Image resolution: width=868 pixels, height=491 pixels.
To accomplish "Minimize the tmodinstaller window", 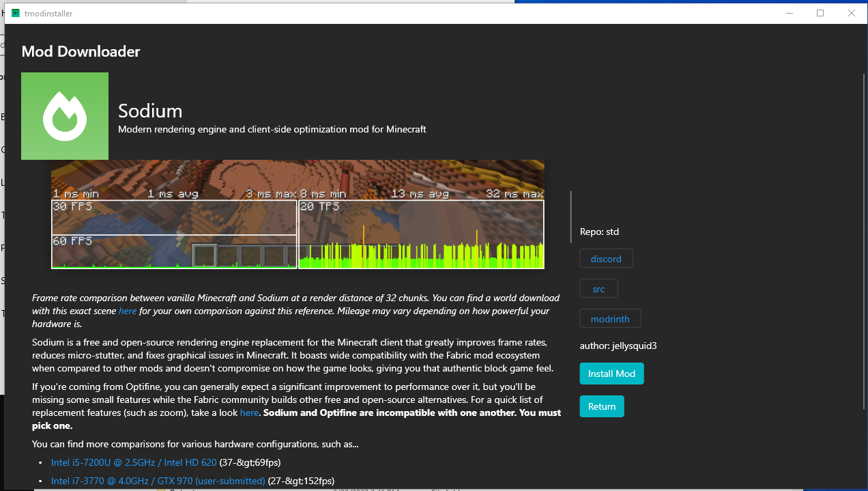I will point(789,13).
